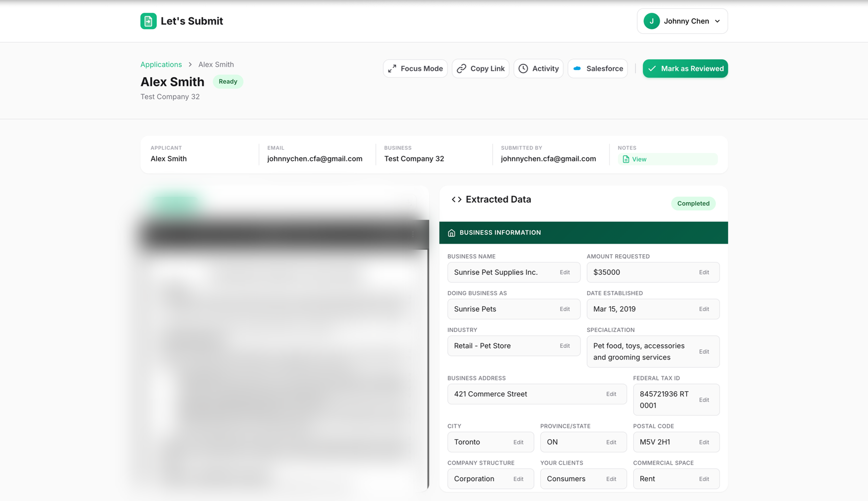Click the Completed status badge

tap(693, 203)
